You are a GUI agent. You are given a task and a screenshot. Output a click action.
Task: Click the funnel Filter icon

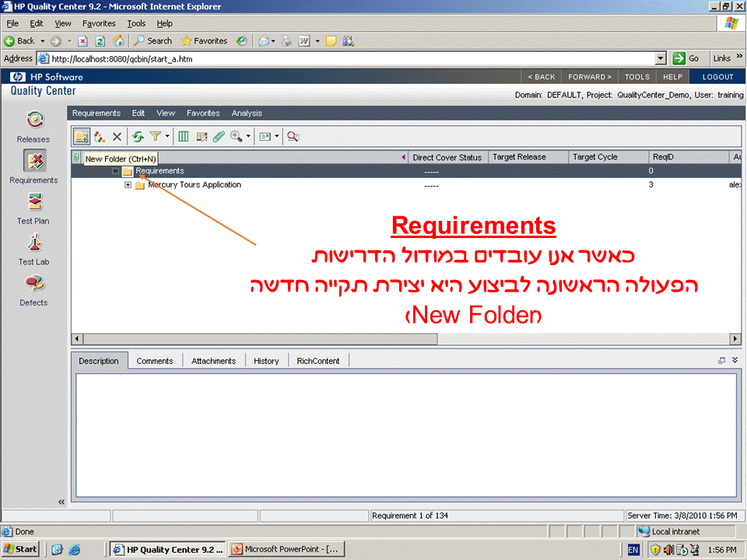tap(155, 136)
